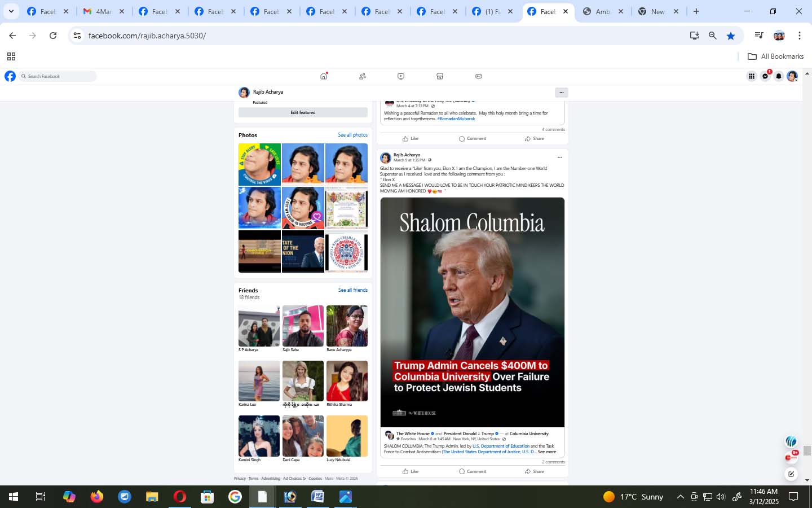Open friend Kamini Singh's thumbnail

(x=259, y=436)
